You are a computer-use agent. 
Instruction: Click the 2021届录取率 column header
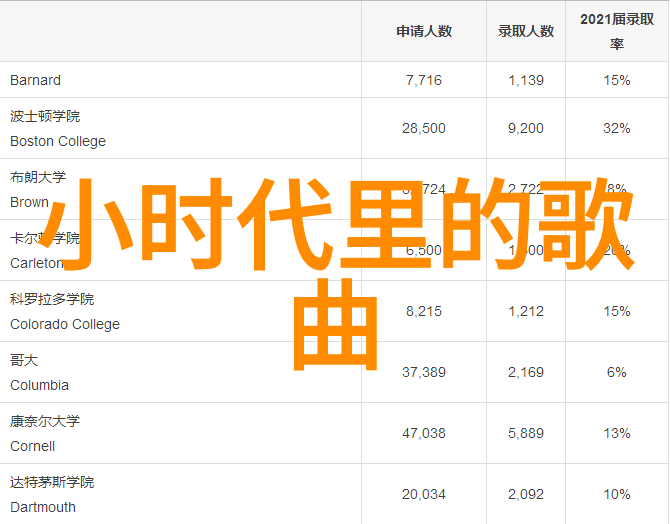click(617, 31)
